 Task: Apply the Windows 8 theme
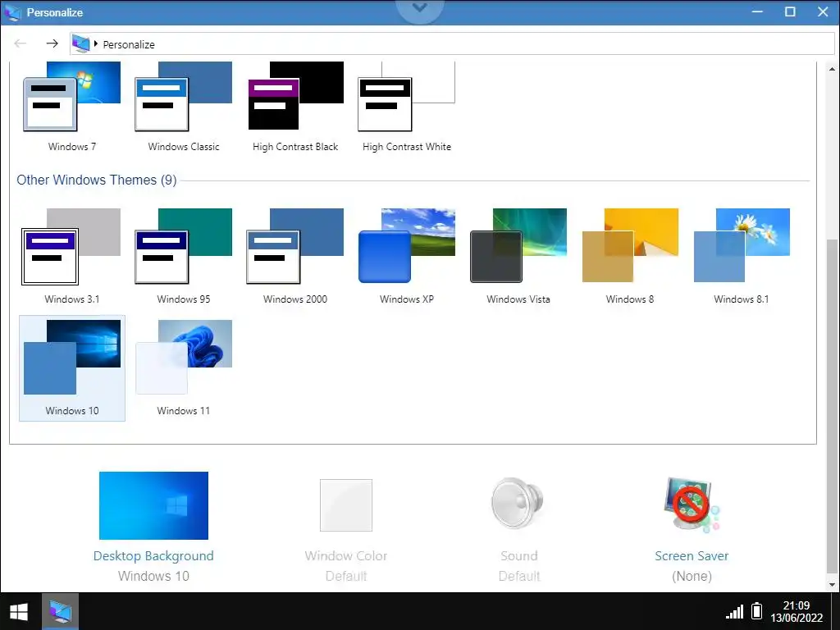(630, 246)
